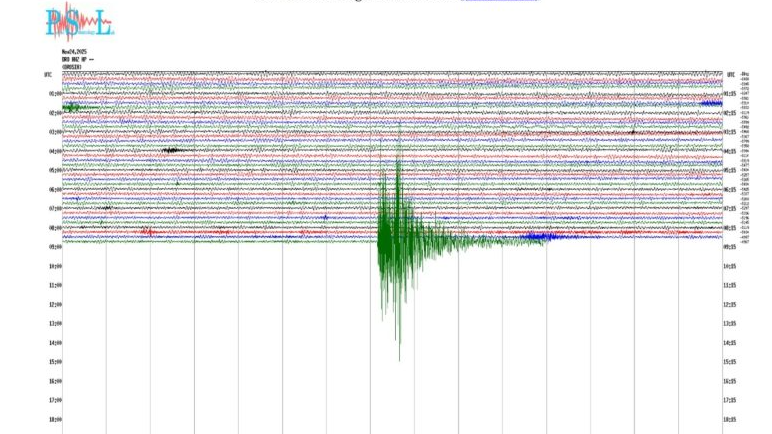Open the blue hyperlink at top center
The width and height of the screenshot is (772, 434).
(x=498, y=3)
